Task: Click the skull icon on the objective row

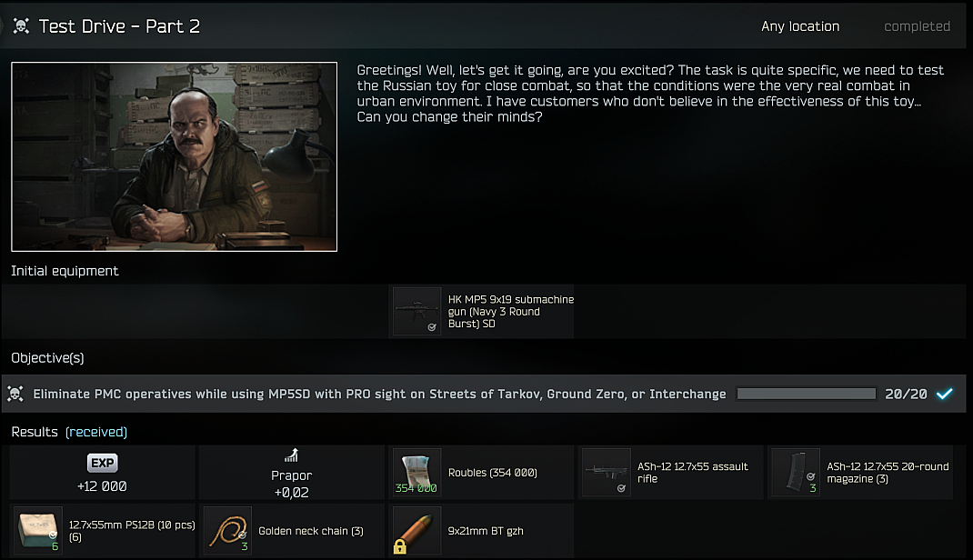Action: [x=15, y=394]
